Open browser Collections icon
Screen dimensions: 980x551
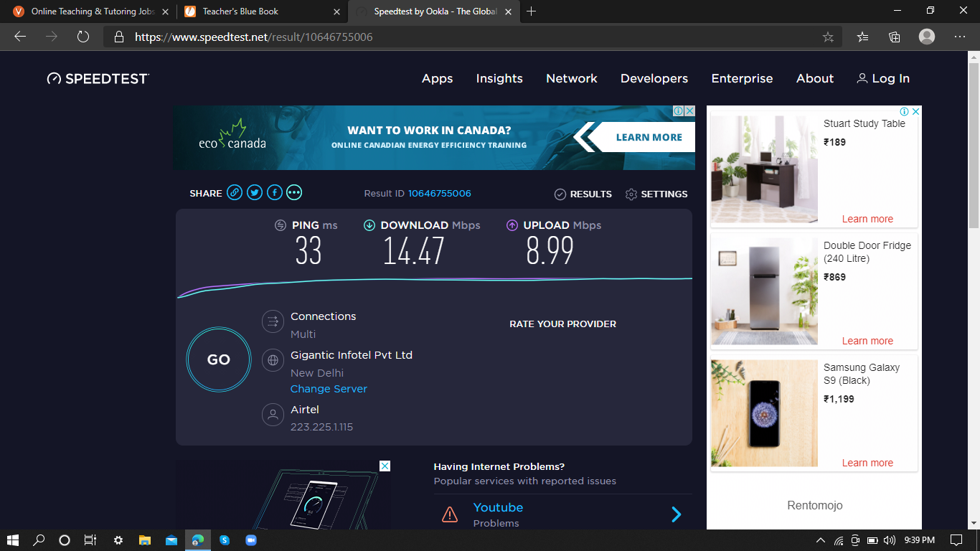(894, 37)
